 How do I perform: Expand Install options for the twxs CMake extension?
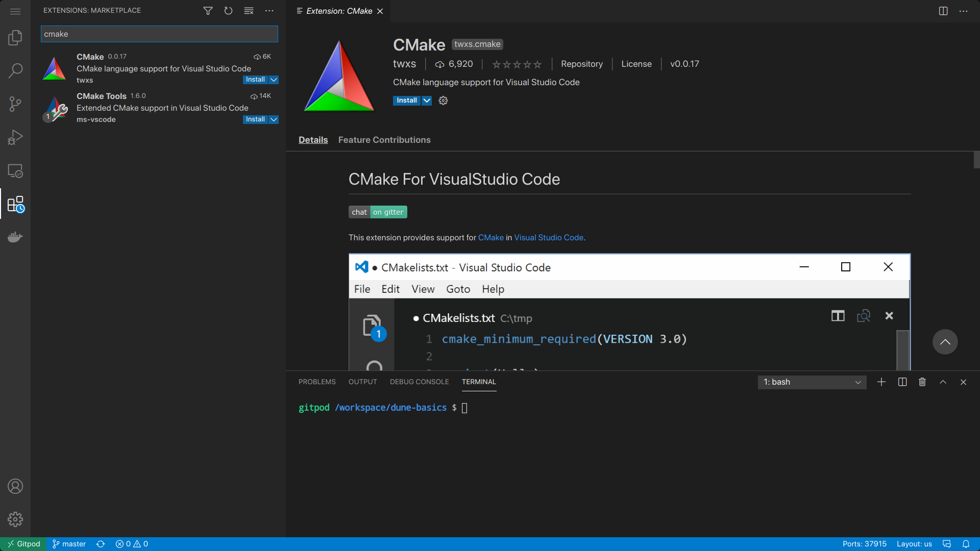[274, 80]
